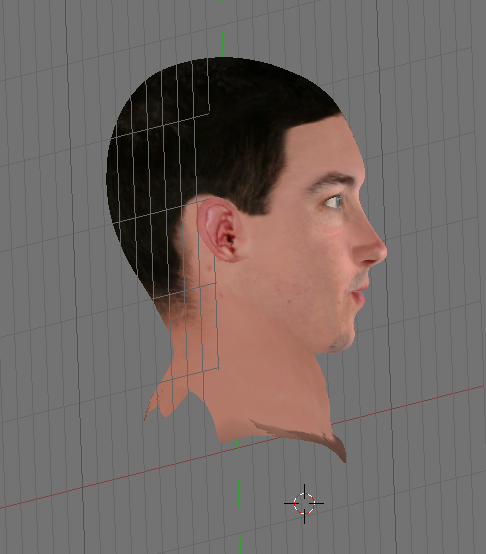486x554 pixels.
Task: Click the 3D cursor crosshair
Action: pos(304,503)
